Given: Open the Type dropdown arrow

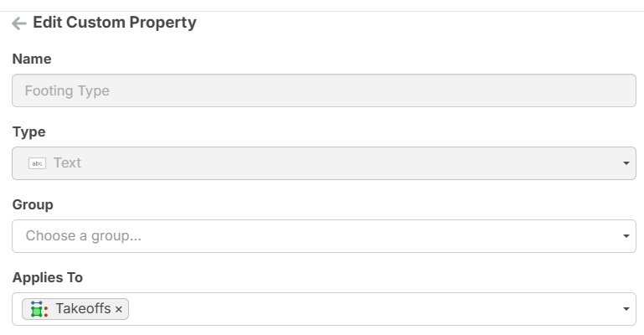Looking at the screenshot, I should click(x=626, y=163).
